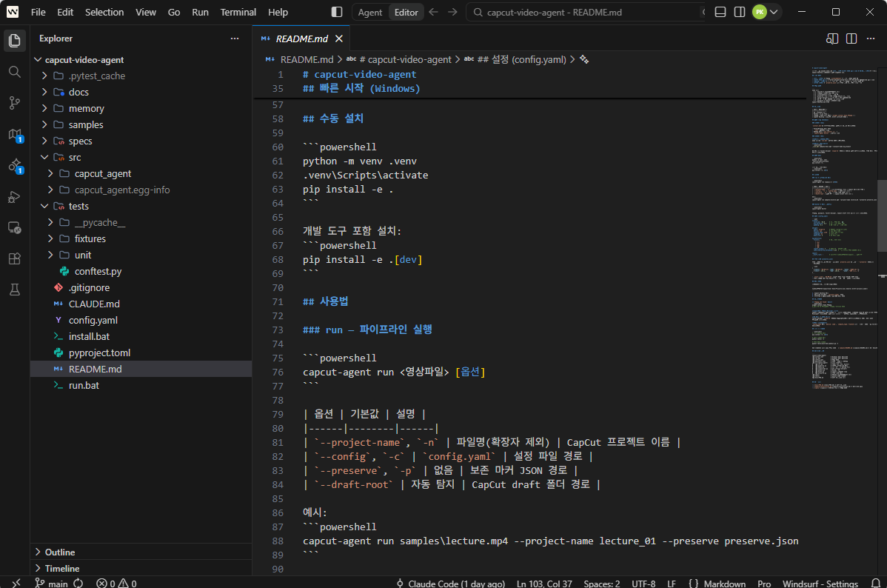
Task: Switch to Agent mode
Action: pyautogui.click(x=370, y=12)
